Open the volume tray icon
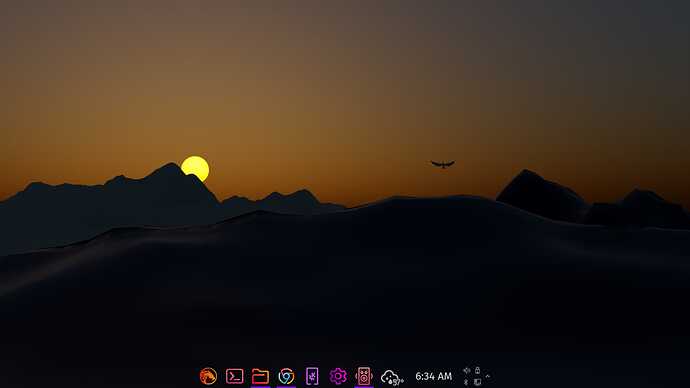The image size is (690, 388). (x=466, y=371)
